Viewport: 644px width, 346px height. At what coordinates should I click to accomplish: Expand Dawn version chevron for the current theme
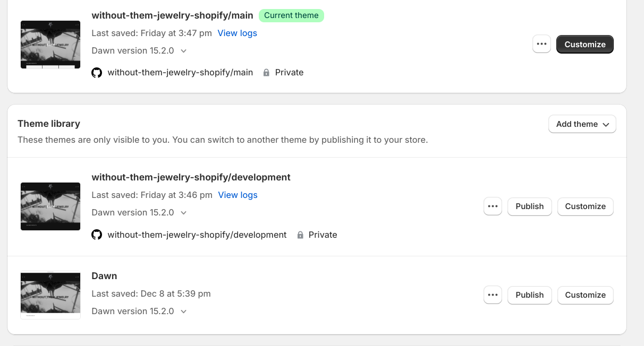[184, 51]
